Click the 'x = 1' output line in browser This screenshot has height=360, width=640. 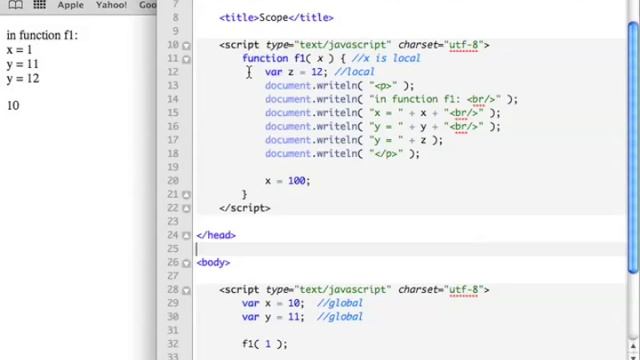pyautogui.click(x=19, y=50)
